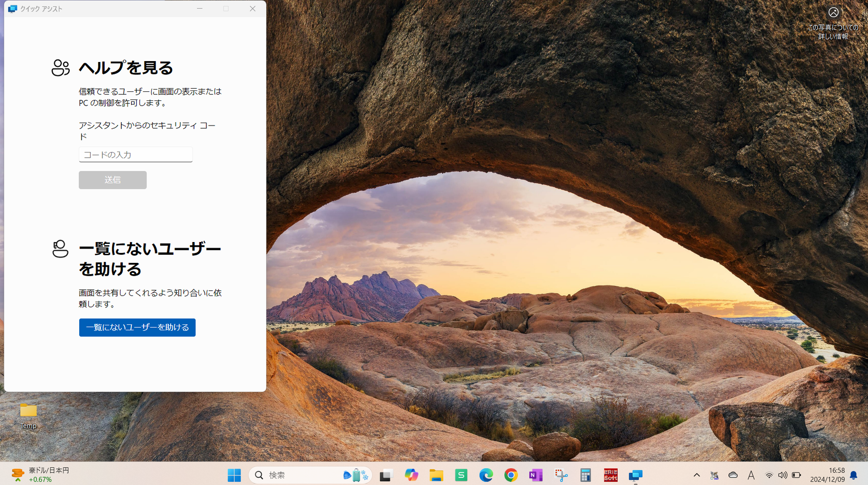Screen dimensions: 868x485
Task: Open the green S app on taskbar
Action: (461, 475)
